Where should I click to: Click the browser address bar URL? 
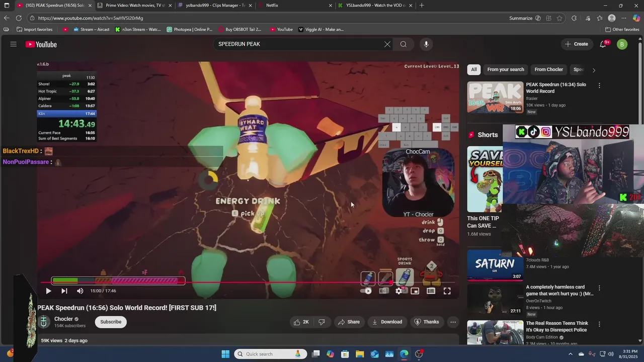[x=91, y=18]
